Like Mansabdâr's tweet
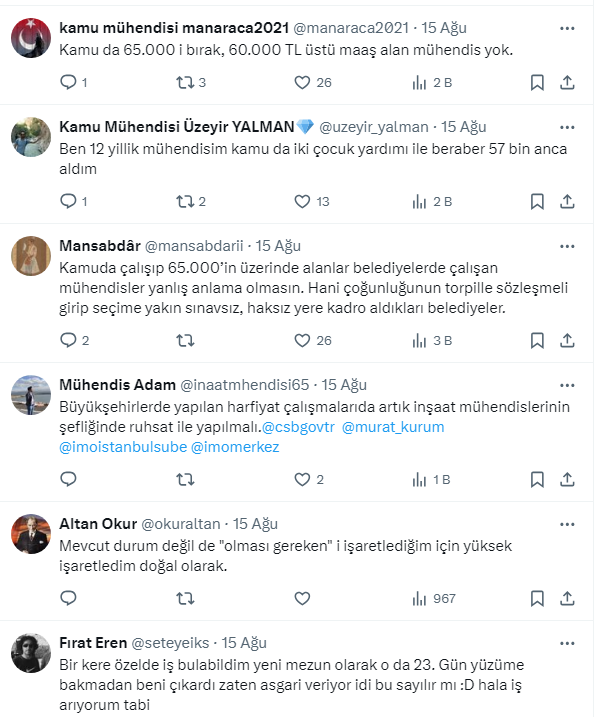The height and width of the screenshot is (717, 600). coord(303,340)
